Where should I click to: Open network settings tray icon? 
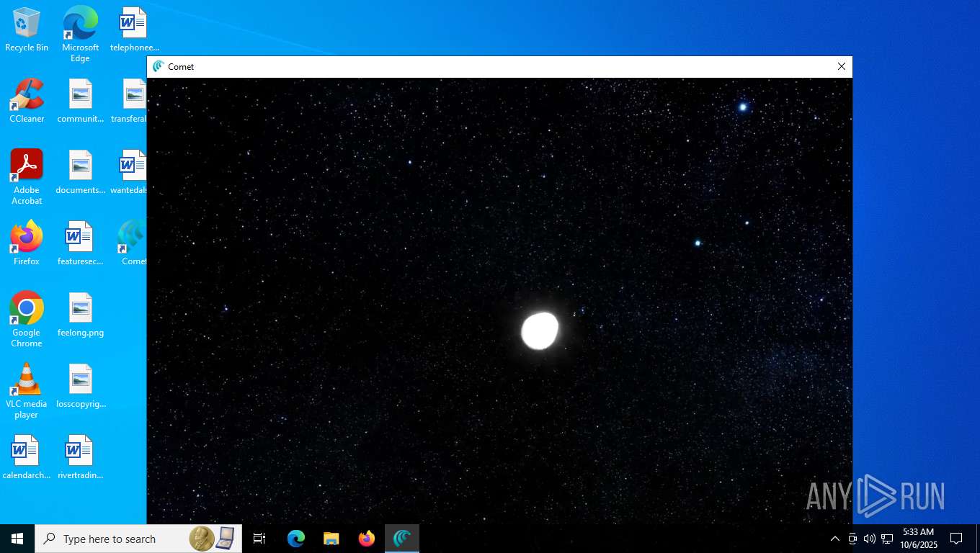[x=887, y=539]
